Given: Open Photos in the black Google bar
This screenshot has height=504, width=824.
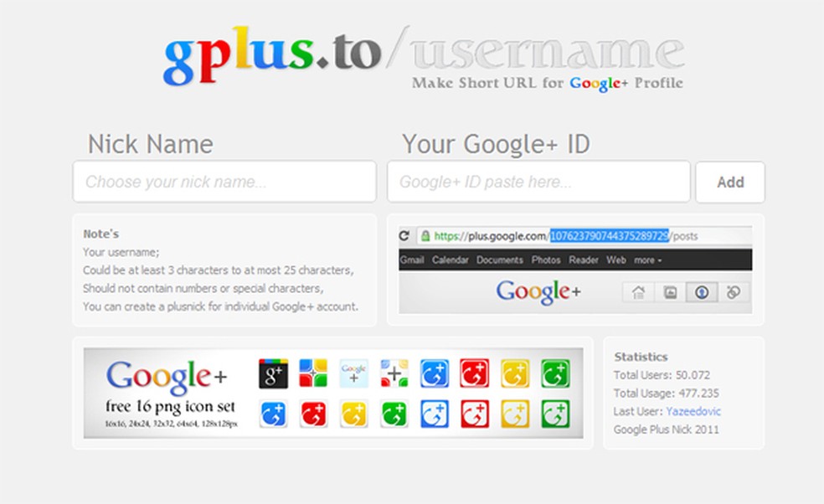Looking at the screenshot, I should point(546,260).
